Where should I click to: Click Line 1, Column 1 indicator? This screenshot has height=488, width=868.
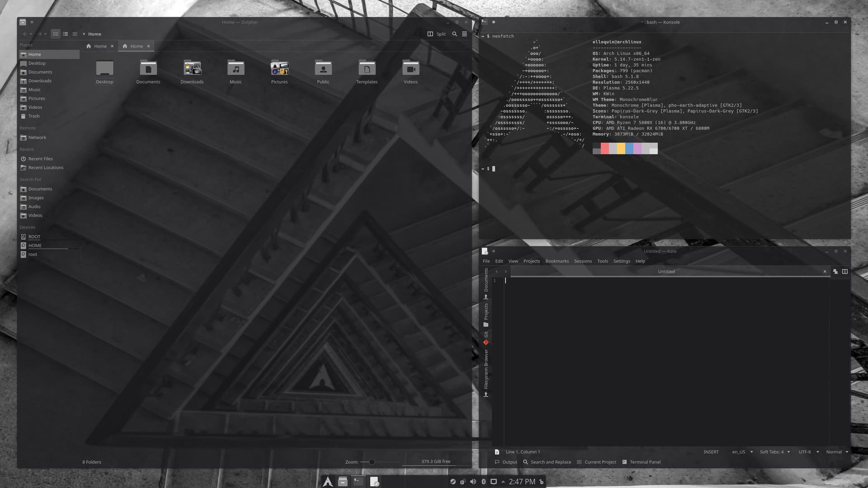pyautogui.click(x=523, y=452)
